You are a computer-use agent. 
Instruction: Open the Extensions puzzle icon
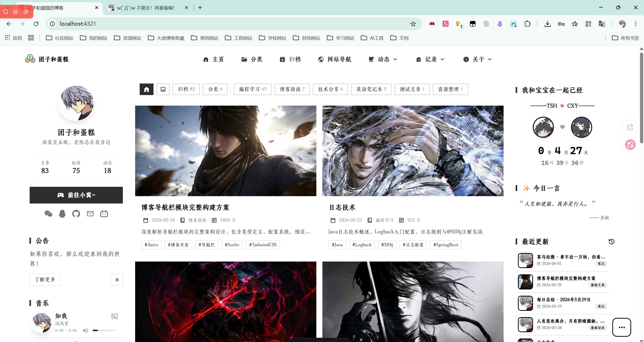coord(527,24)
